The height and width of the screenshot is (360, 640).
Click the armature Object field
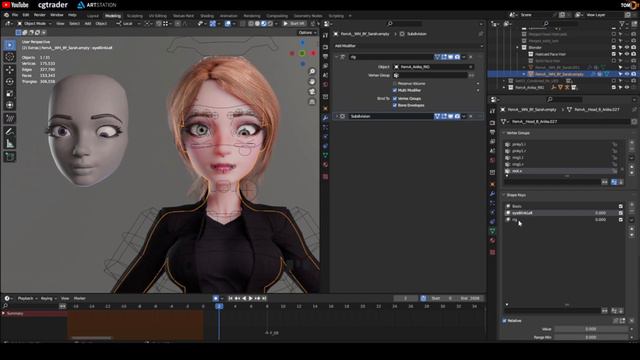tap(433, 67)
